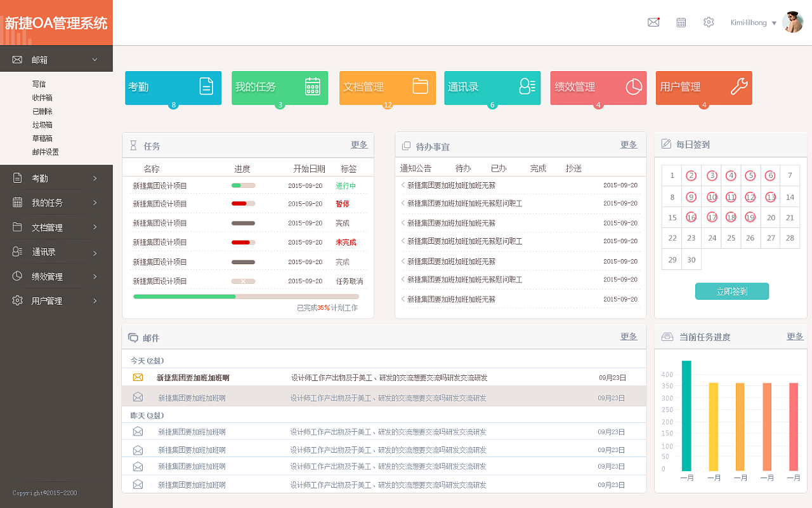Click the chat bubble icon next to 邮件
The height and width of the screenshot is (508, 812).
pos(133,338)
